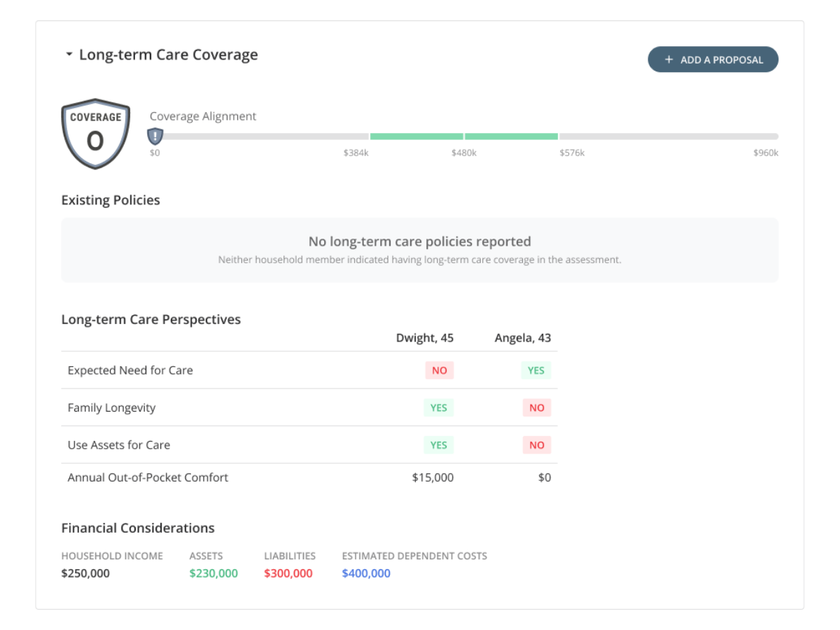Click the $400,000 estimated dependent costs
The image size is (840, 630).
click(x=366, y=573)
